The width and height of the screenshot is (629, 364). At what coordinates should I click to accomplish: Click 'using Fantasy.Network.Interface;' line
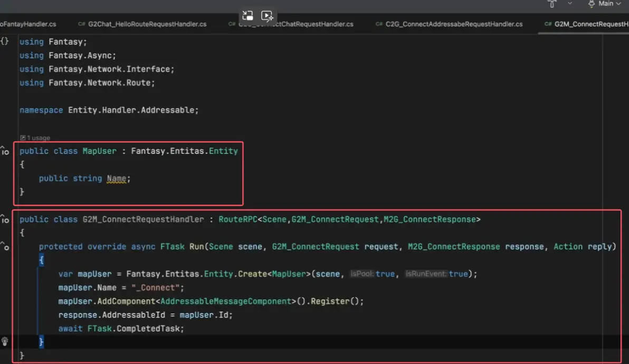click(x=97, y=69)
